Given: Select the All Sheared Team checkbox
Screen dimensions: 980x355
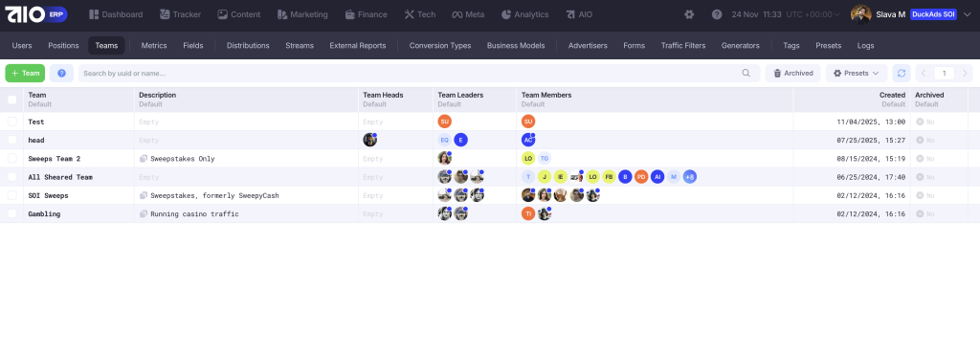Looking at the screenshot, I should click(11, 177).
